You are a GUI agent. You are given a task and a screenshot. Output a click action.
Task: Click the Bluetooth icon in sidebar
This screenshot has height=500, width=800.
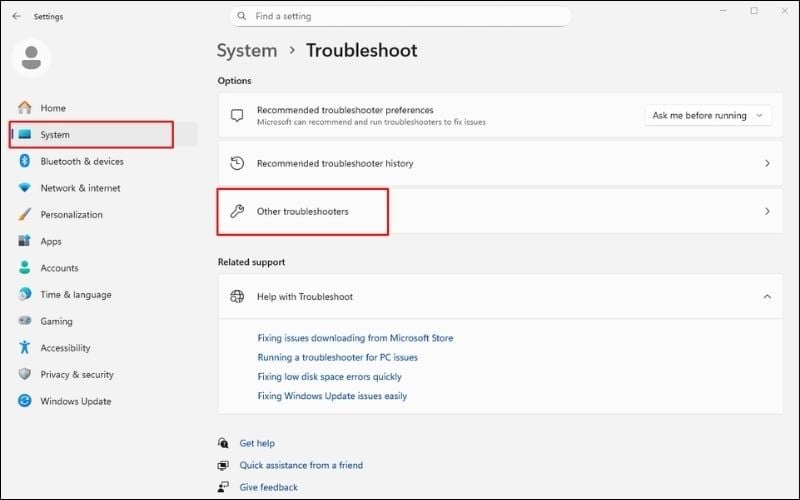click(24, 161)
